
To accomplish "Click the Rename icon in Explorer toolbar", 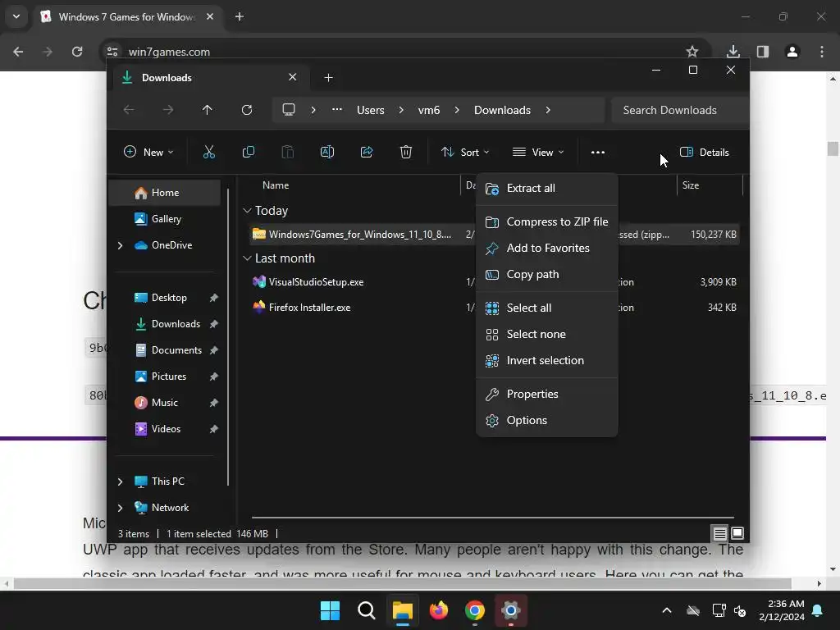I will coord(326,152).
